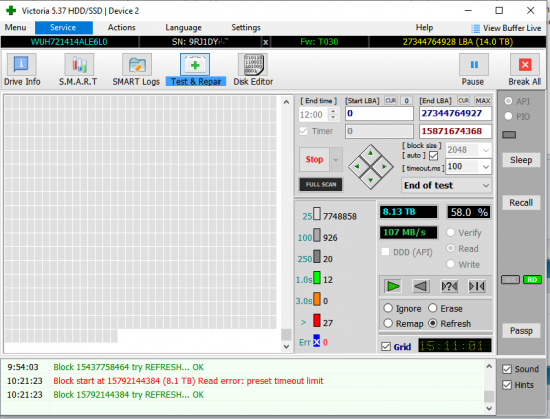Image resolution: width=550 pixels, height=419 pixels.
Task: Click the WR indicator button
Action: click(510, 279)
